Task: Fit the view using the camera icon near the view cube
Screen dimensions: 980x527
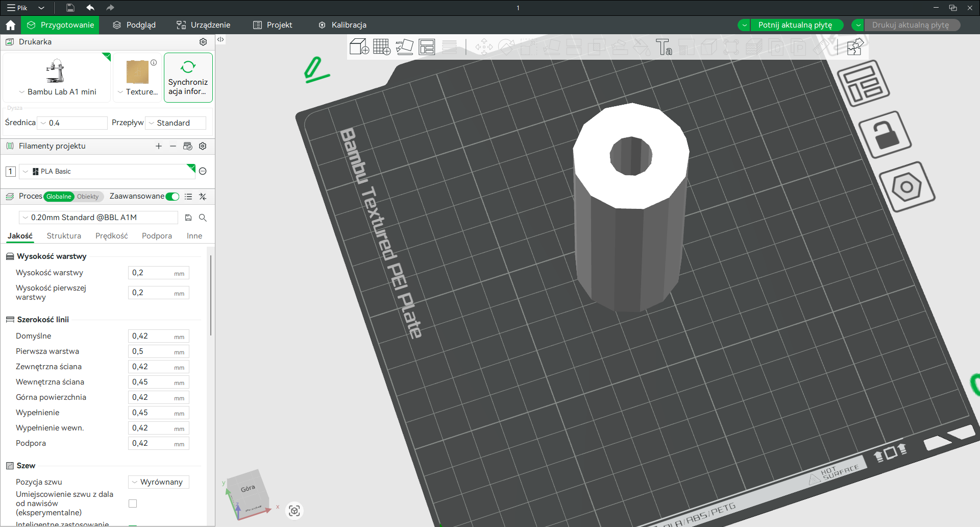Action: point(295,511)
